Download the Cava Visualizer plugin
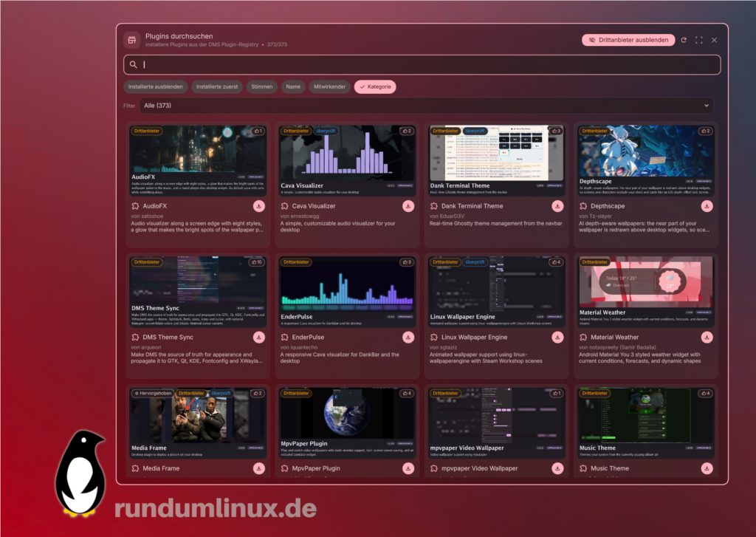756x537 pixels. [x=408, y=206]
